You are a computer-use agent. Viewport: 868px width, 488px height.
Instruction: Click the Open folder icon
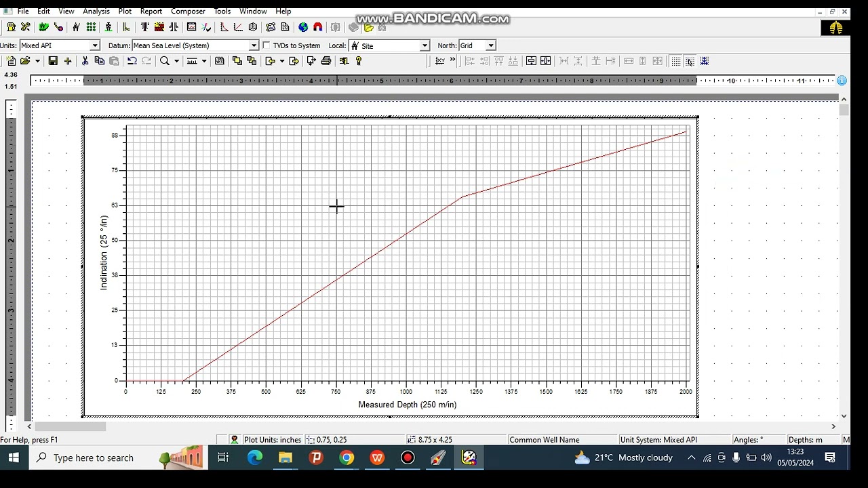[25, 61]
